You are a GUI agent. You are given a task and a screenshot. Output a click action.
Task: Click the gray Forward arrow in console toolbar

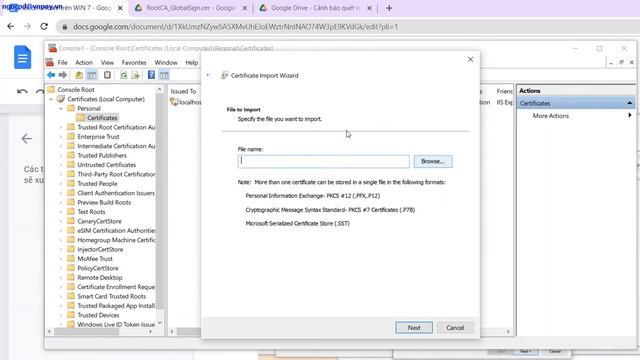click(63, 75)
